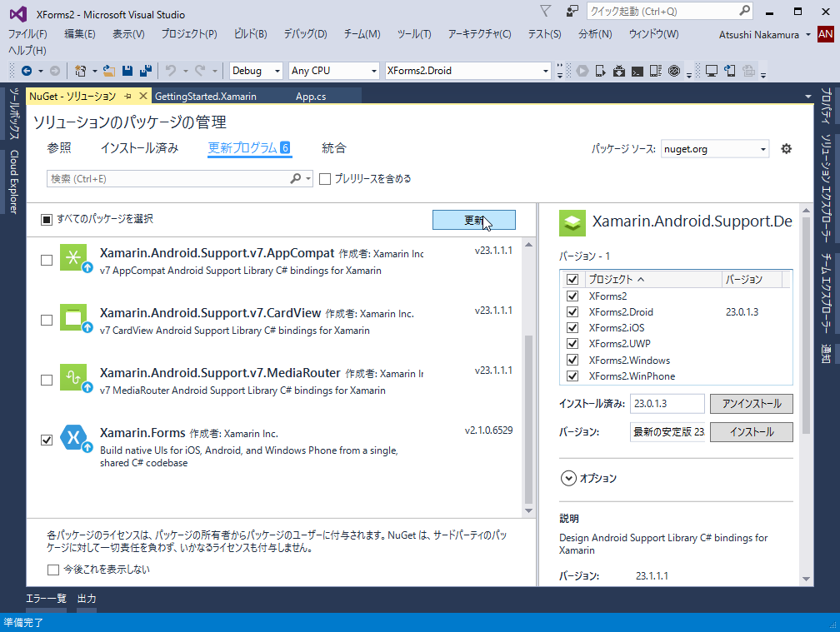Open the Output panel tab
Screen dimensions: 840x632
pos(87,599)
